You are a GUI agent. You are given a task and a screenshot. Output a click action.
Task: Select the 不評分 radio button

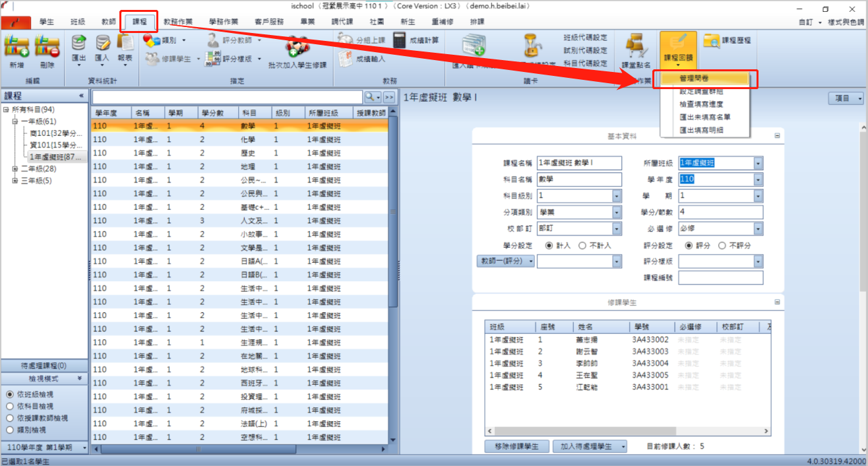click(722, 246)
